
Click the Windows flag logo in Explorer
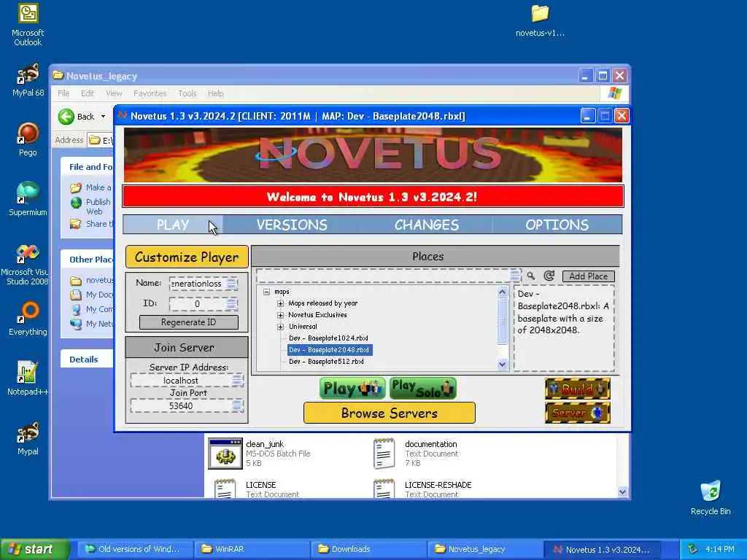coord(614,93)
